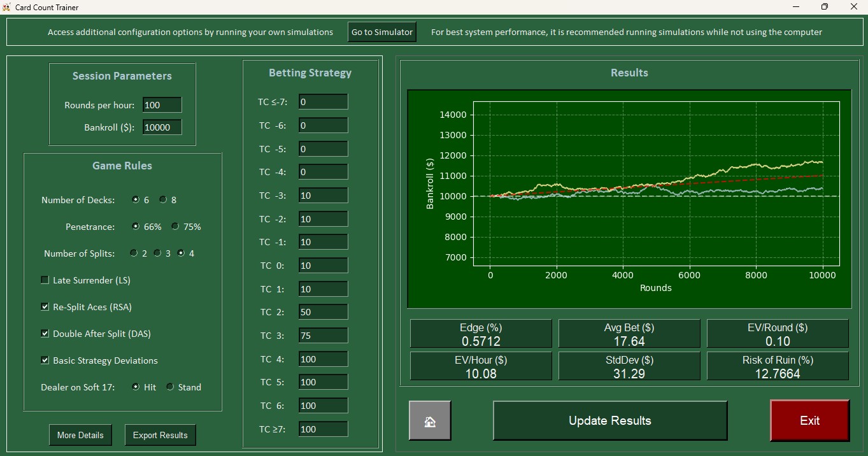868x456 pixels.
Task: Click the TC -4 bet field
Action: [323, 172]
